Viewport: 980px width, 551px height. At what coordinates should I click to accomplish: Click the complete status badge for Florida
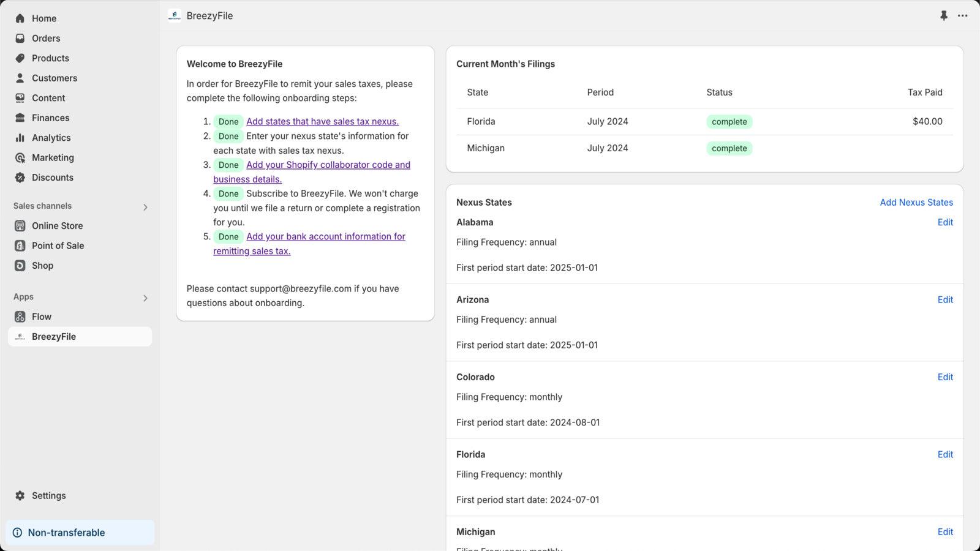pyautogui.click(x=729, y=121)
